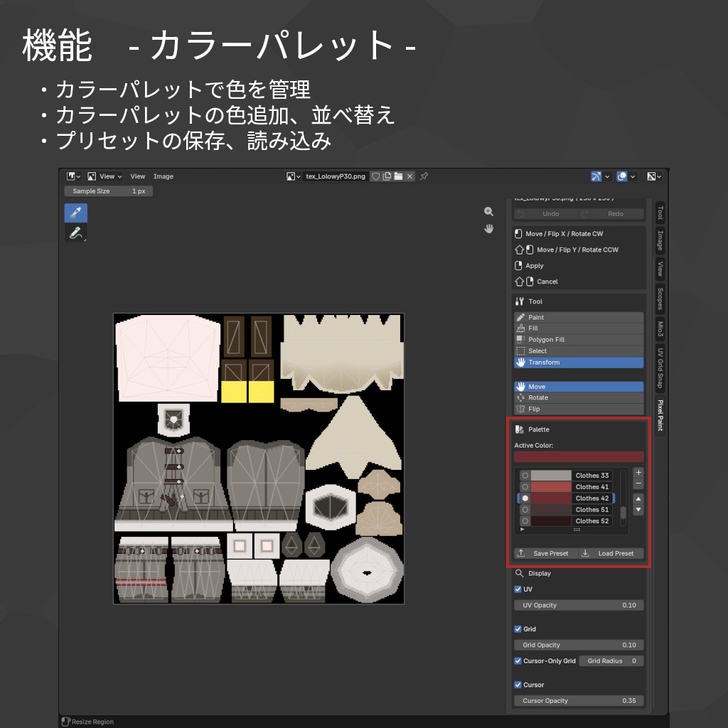Click the pan hand gizmo in the viewport
Image resolution: width=728 pixels, height=728 pixels.
pyautogui.click(x=488, y=229)
